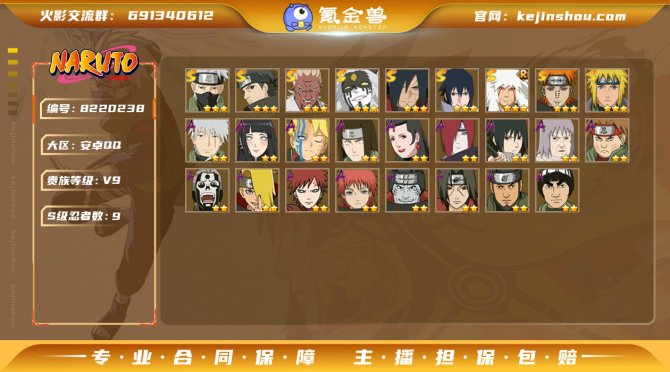
Task: Click the NARUTO game logo
Action: [94, 64]
